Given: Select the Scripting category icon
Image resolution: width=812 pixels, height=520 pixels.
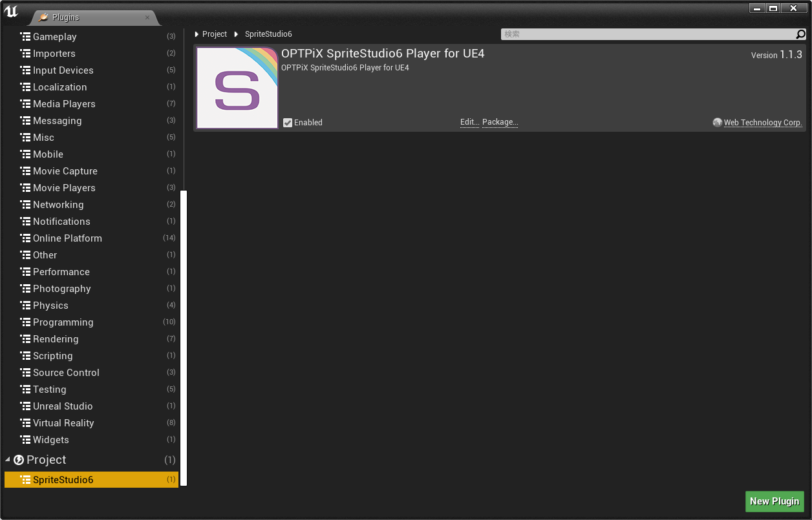Looking at the screenshot, I should pos(25,356).
